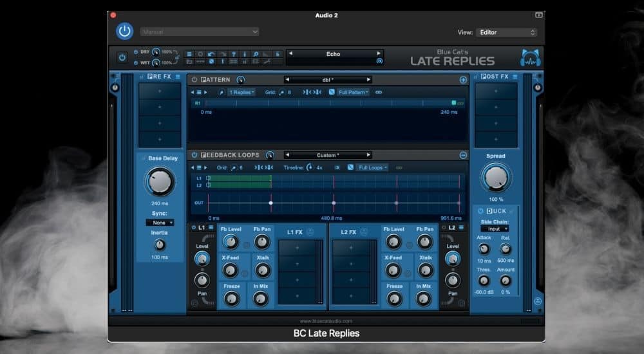The height and width of the screenshot is (354, 644).
Task: Select previous preset before Echo
Action: 291,53
